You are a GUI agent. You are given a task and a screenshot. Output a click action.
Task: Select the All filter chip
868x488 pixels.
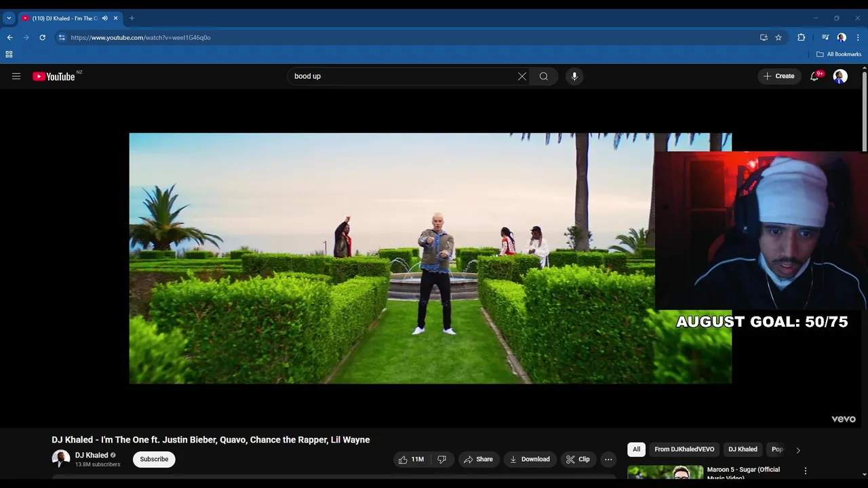coord(636,449)
